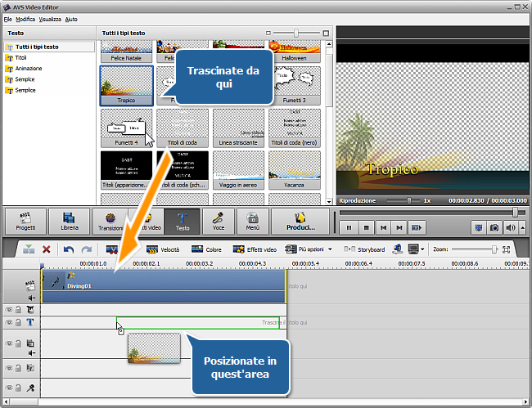
Task: Select the Fumetti 4 text preset
Action: point(126,128)
